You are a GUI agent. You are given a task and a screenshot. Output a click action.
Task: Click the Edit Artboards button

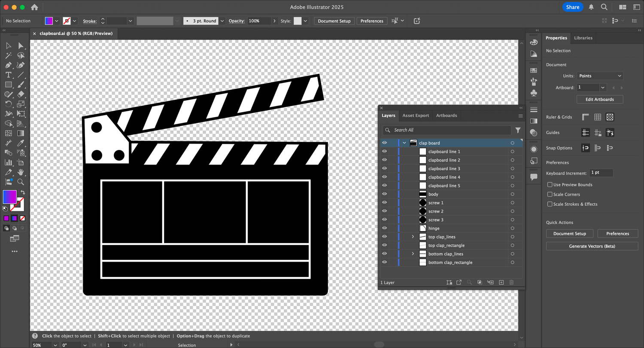click(600, 99)
